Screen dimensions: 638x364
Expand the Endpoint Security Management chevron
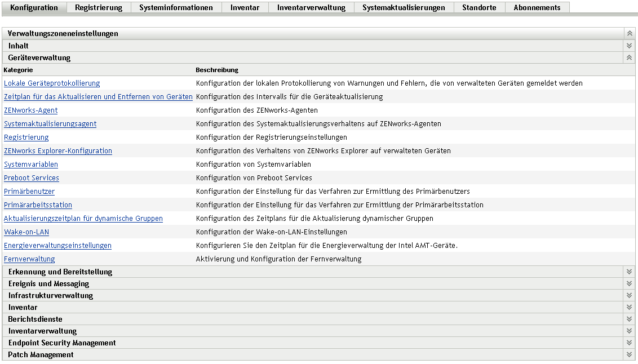[630, 343]
